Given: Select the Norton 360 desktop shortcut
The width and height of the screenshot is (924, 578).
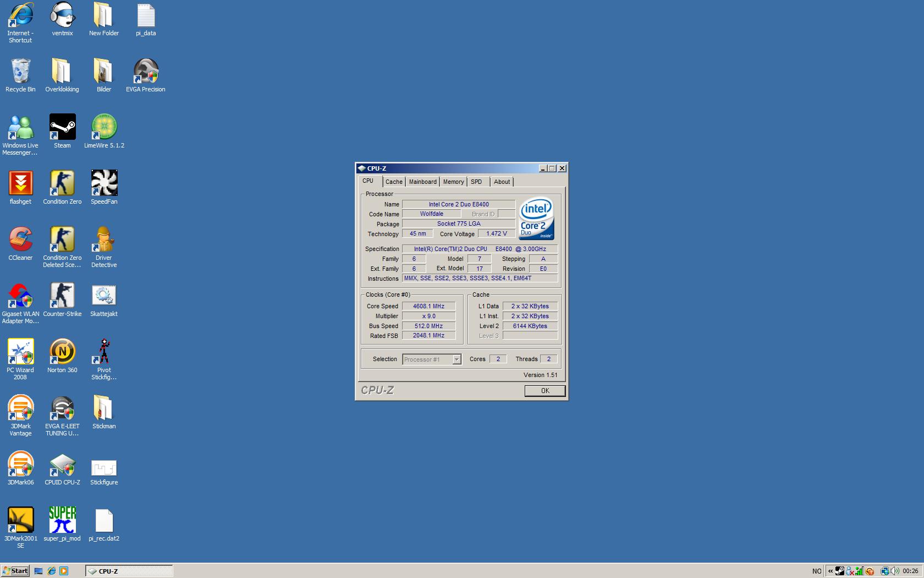Looking at the screenshot, I should pyautogui.click(x=62, y=356).
